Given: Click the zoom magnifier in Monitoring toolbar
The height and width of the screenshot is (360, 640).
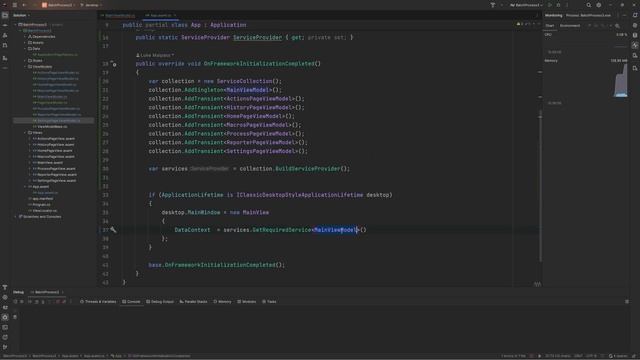Looking at the screenshot, I should pyautogui.click(x=618, y=26).
